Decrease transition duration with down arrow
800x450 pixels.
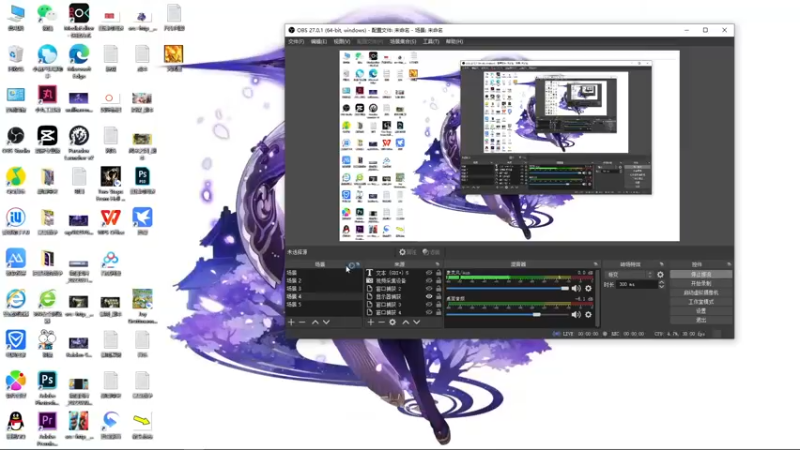(x=661, y=287)
